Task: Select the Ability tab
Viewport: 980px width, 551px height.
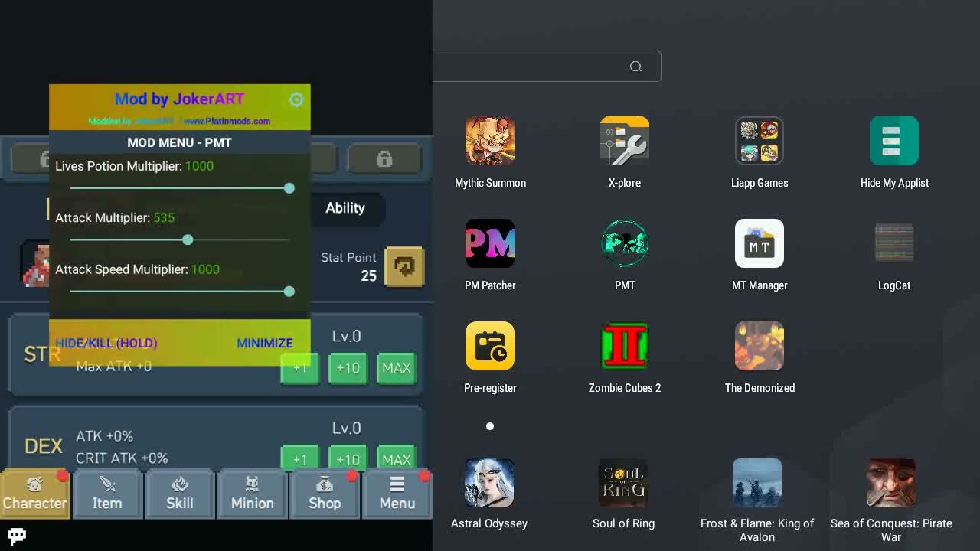Action: coord(345,208)
